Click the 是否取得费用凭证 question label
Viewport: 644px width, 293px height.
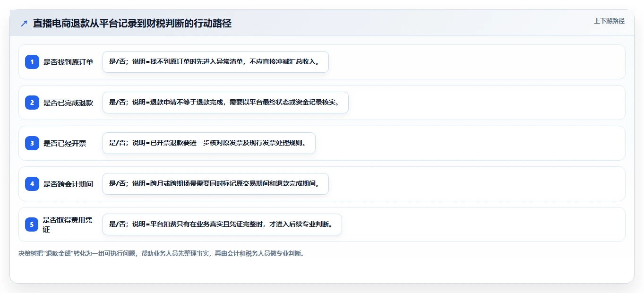(x=68, y=224)
